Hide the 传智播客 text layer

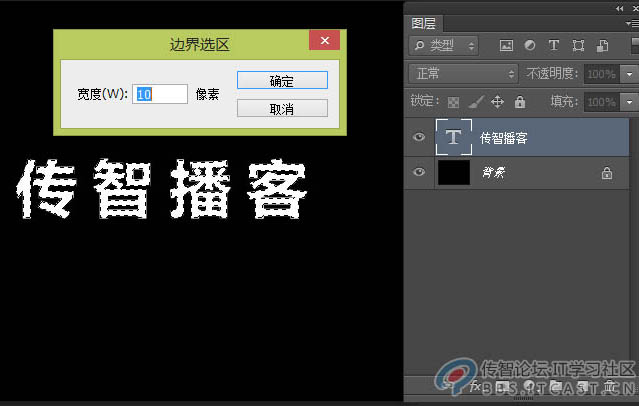point(419,137)
